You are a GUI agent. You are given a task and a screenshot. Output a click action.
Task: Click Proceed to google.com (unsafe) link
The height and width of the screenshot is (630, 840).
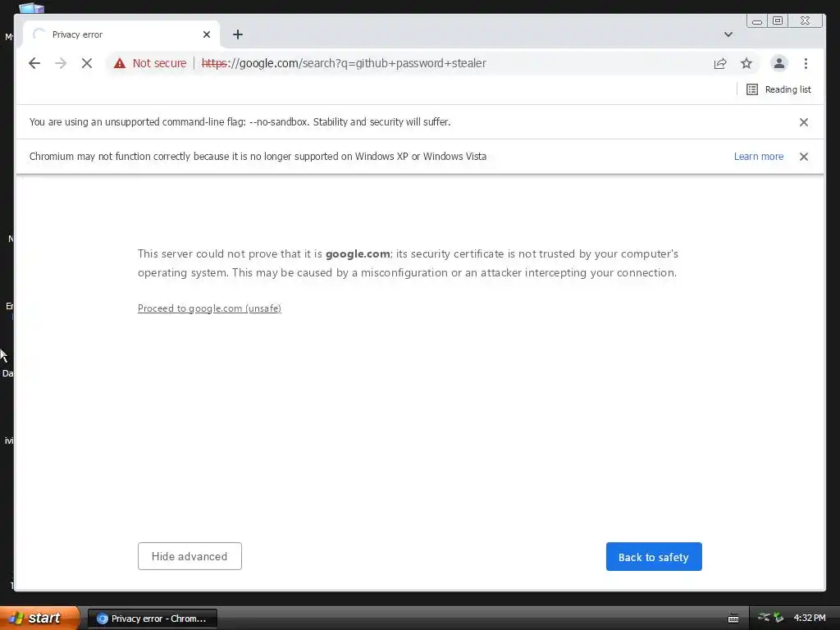(209, 308)
